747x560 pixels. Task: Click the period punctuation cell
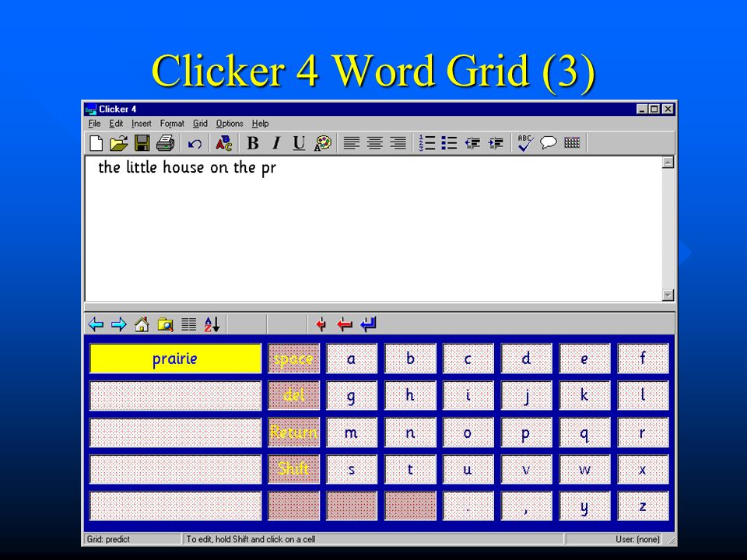468,506
